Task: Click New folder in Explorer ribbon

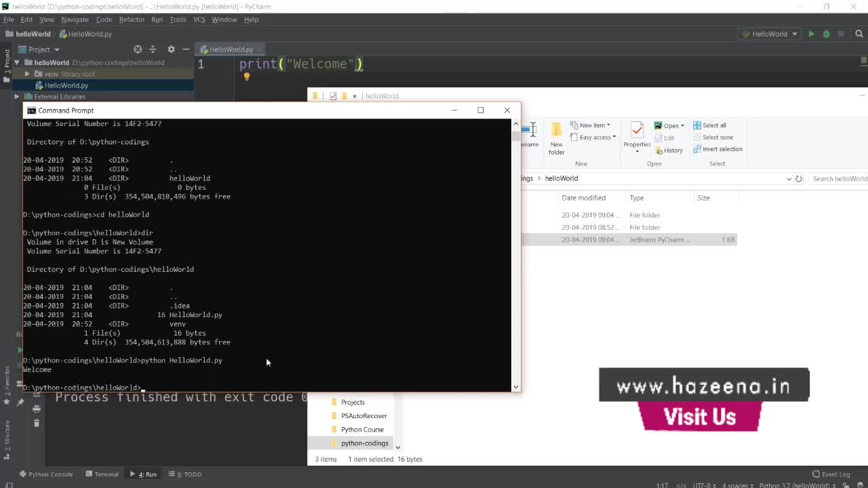Action: pyautogui.click(x=556, y=138)
